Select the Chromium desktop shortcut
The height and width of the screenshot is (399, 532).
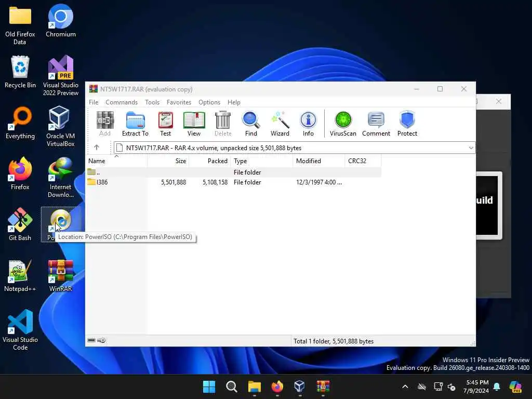pyautogui.click(x=61, y=21)
